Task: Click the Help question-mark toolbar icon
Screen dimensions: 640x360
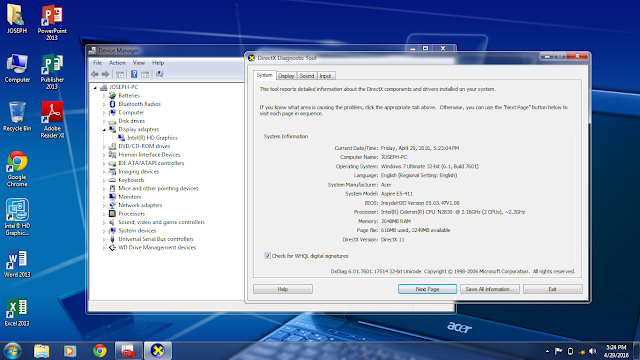Action: pyautogui.click(x=134, y=74)
